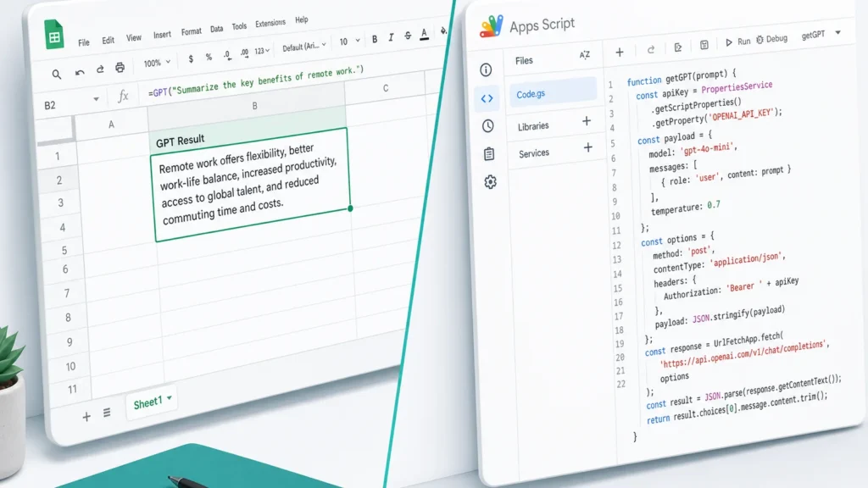Click the Google Sheets logo icon

coord(54,34)
